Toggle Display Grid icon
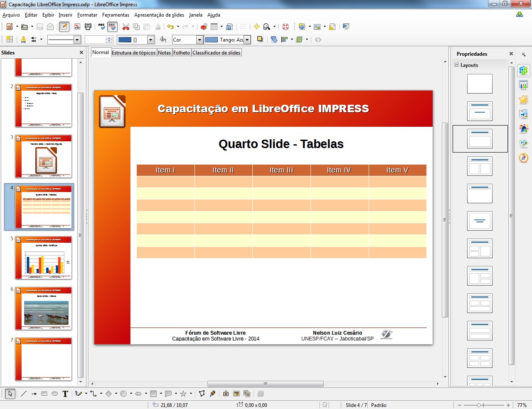Screen dimensions: 532x409 click(x=243, y=27)
